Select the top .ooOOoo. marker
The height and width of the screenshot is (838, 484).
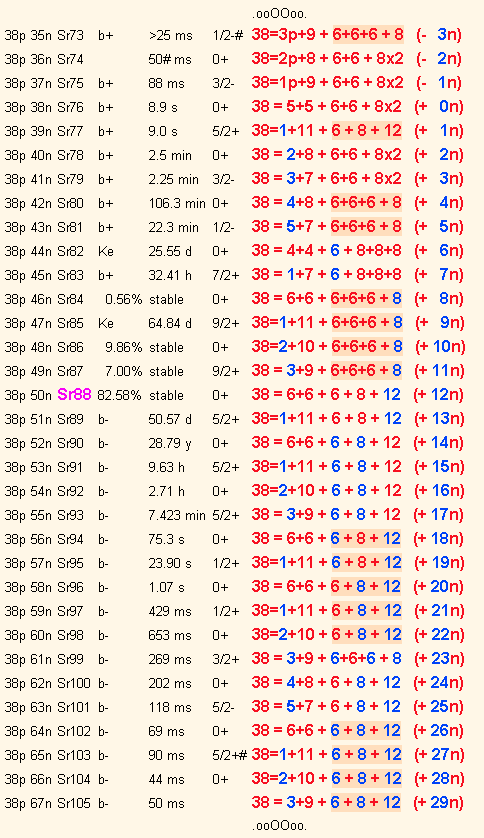279,14
